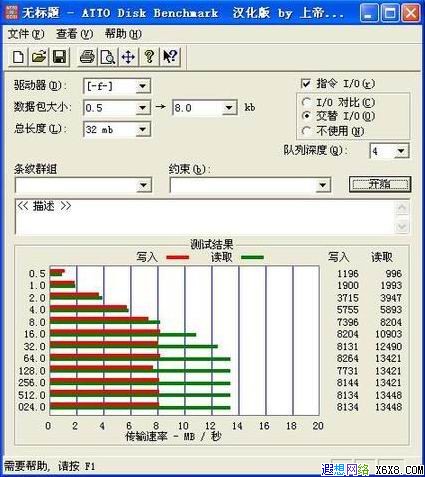Click the 开始 start button

(380, 184)
